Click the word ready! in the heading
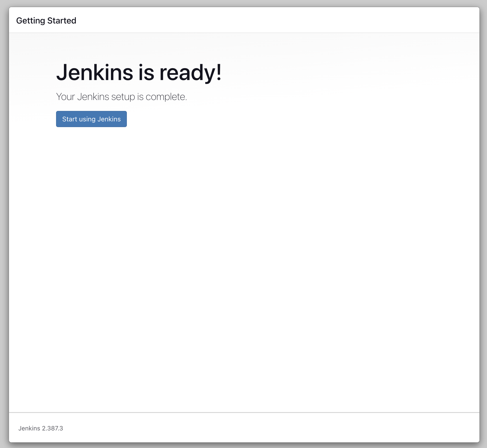Viewport: 487px width, 448px height. click(190, 72)
